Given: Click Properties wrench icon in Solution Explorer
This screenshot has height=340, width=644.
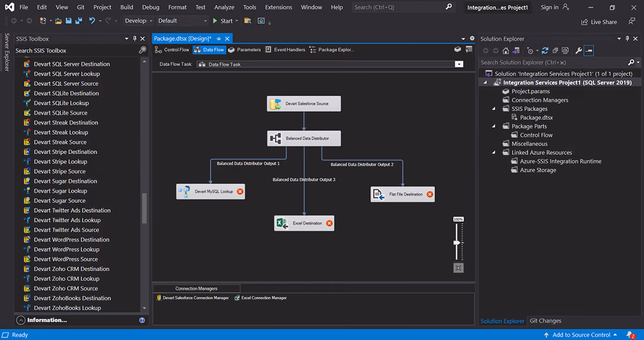Looking at the screenshot, I should point(579,50).
